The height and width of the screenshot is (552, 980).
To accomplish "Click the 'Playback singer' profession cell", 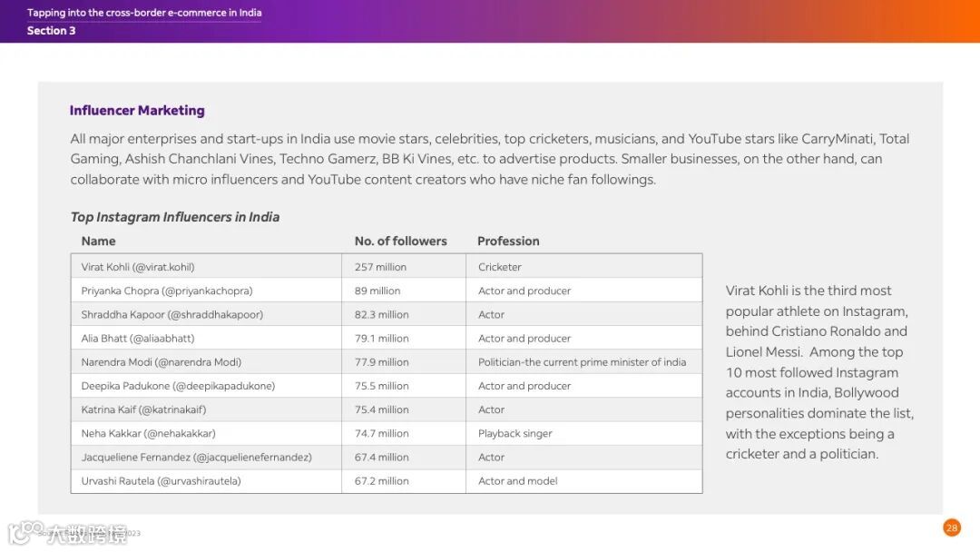I will pyautogui.click(x=514, y=433).
